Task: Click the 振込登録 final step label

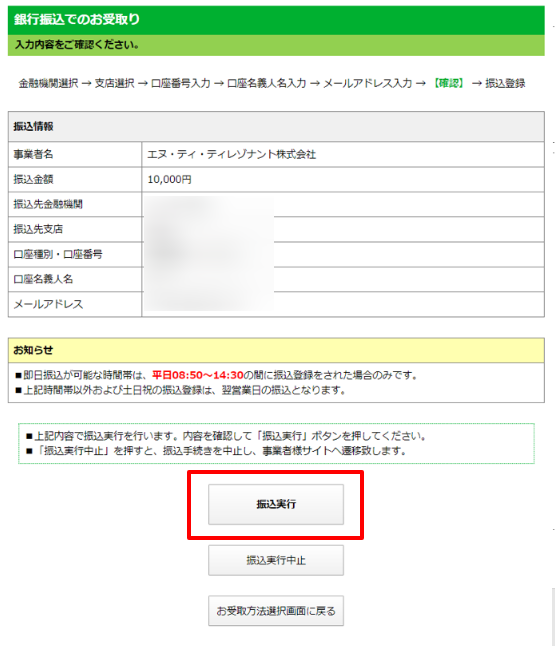Action: point(505,83)
